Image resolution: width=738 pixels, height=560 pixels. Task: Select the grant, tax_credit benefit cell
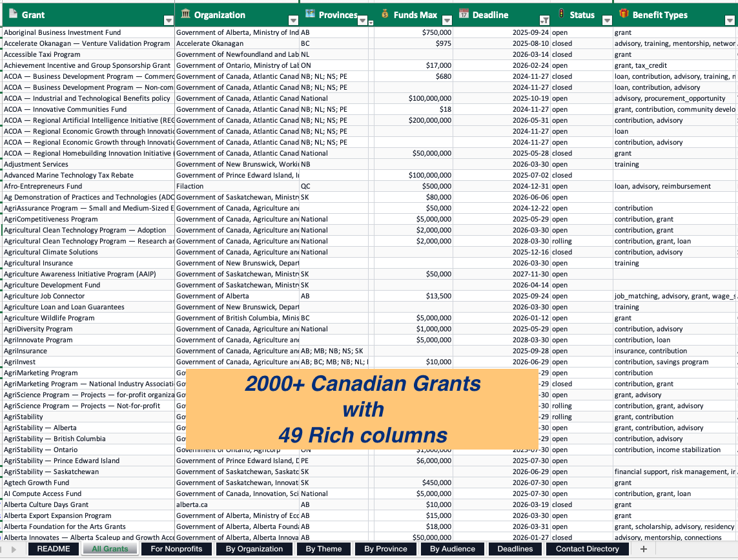(x=675, y=65)
